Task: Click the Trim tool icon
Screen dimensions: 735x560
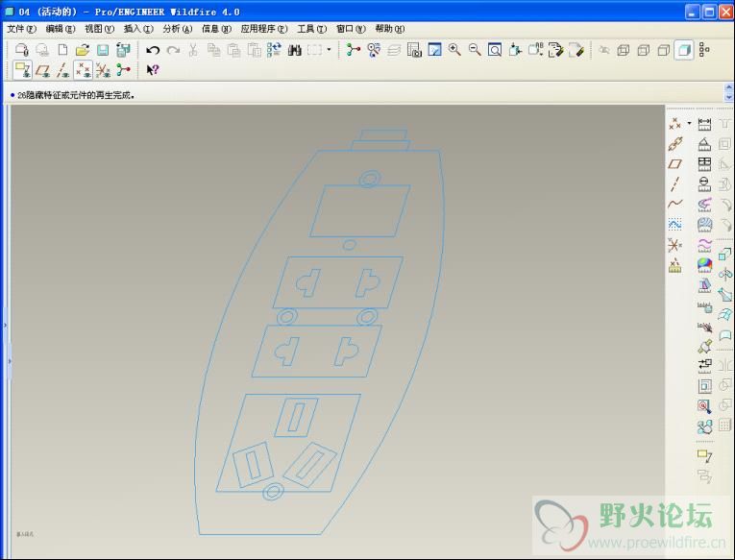Action: tap(724, 294)
